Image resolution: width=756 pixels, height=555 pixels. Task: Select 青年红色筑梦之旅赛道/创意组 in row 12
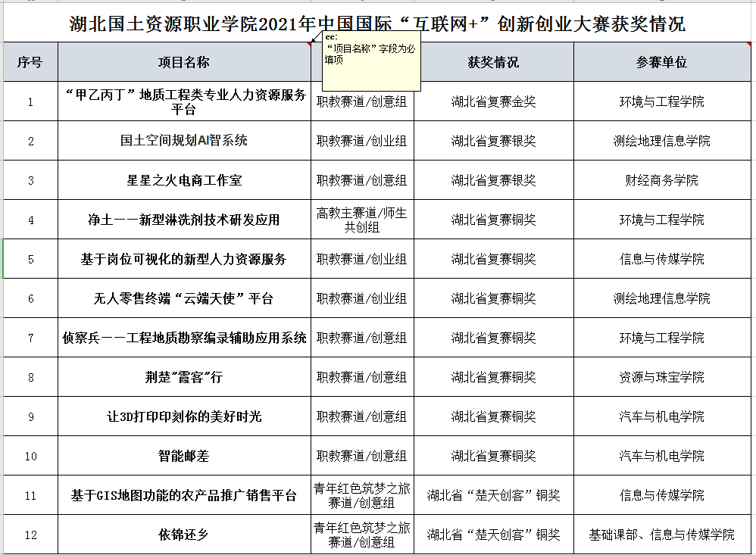click(362, 535)
